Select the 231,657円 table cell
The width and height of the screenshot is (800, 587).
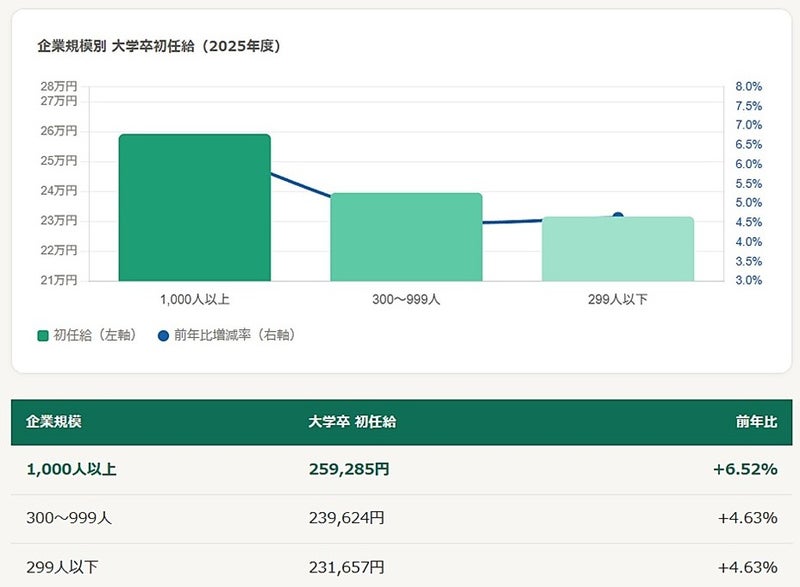click(346, 567)
